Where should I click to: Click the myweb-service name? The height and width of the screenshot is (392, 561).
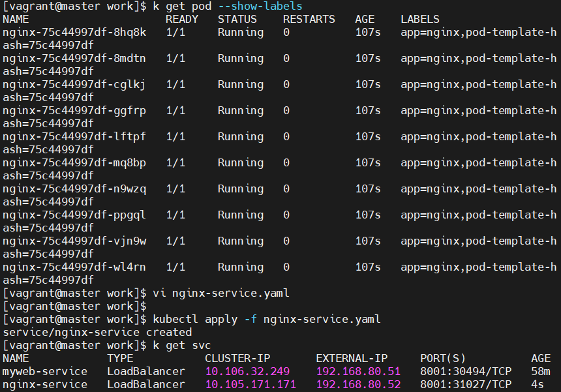pyautogui.click(x=45, y=372)
